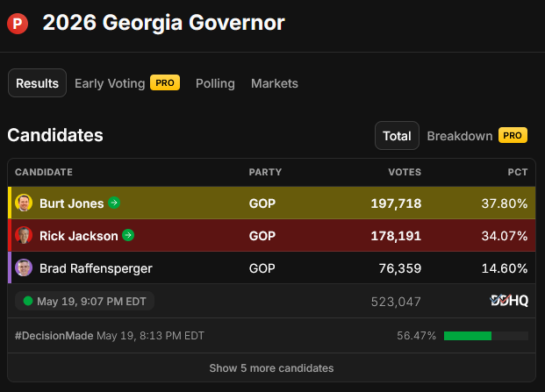Expand Show 5 more candidates
Image resolution: width=545 pixels, height=392 pixels.
[x=271, y=368]
